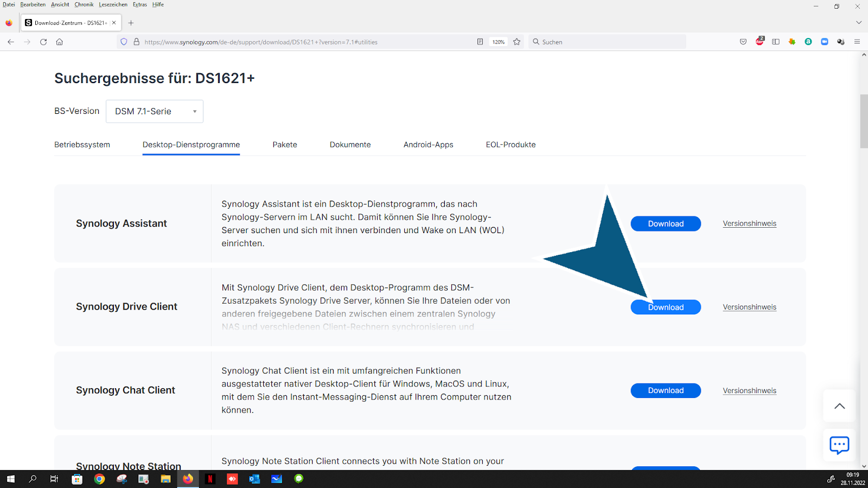Open the 120% zoom level indicator
Image resolution: width=868 pixels, height=488 pixels.
pyautogui.click(x=499, y=42)
